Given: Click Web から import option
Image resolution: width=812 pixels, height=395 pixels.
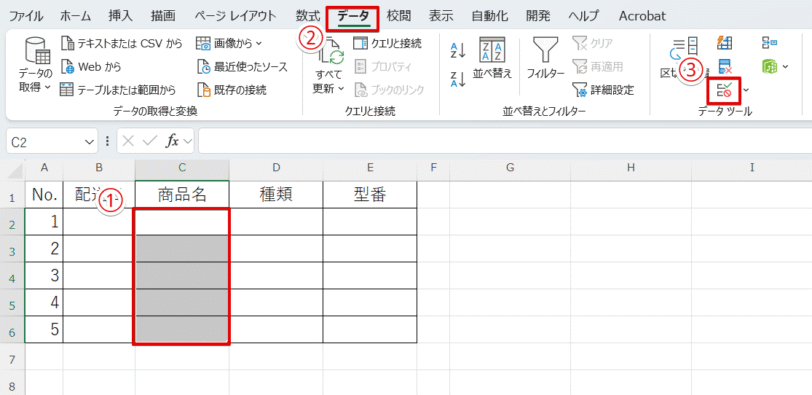Looking at the screenshot, I should [91, 66].
